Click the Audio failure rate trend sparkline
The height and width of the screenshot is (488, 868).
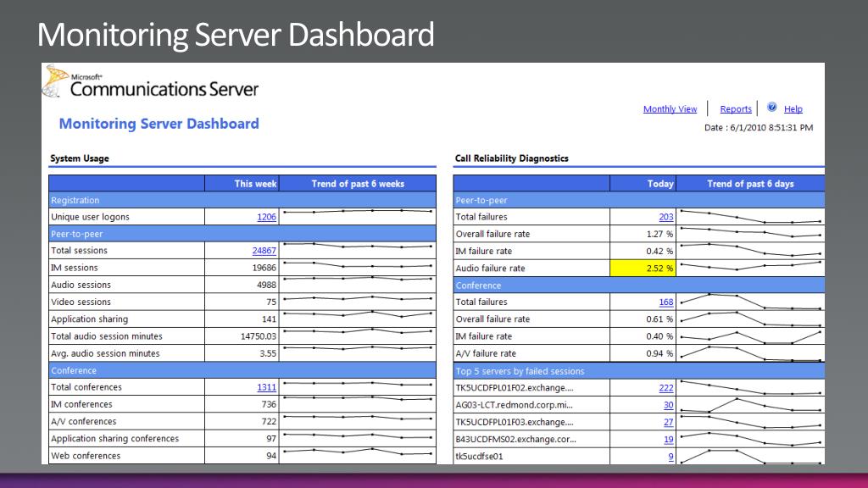point(751,265)
